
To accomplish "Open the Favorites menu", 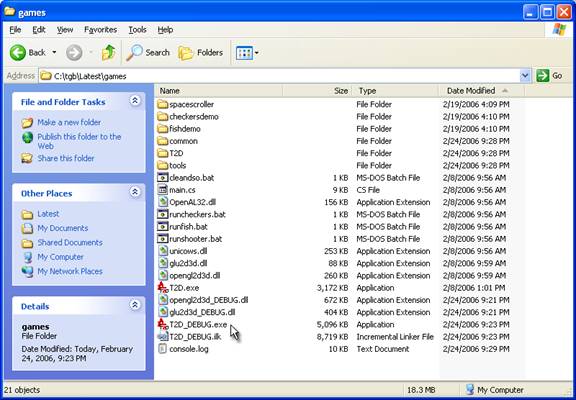I will point(100,30).
